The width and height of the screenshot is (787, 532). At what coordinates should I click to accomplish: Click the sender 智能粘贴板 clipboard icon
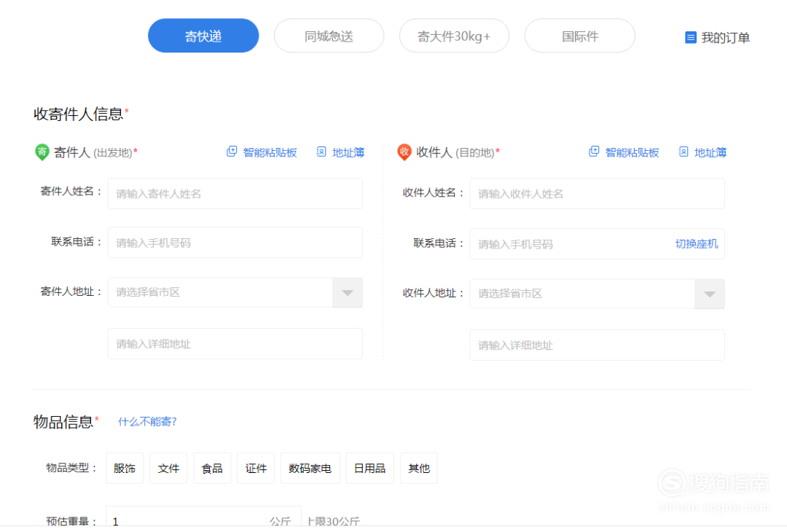pos(232,152)
